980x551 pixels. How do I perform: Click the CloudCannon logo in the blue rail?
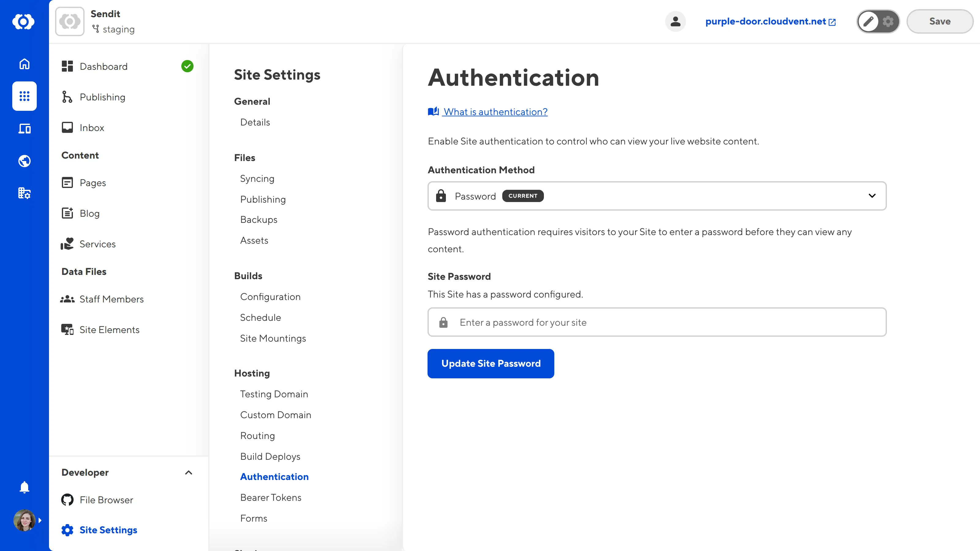[24, 22]
